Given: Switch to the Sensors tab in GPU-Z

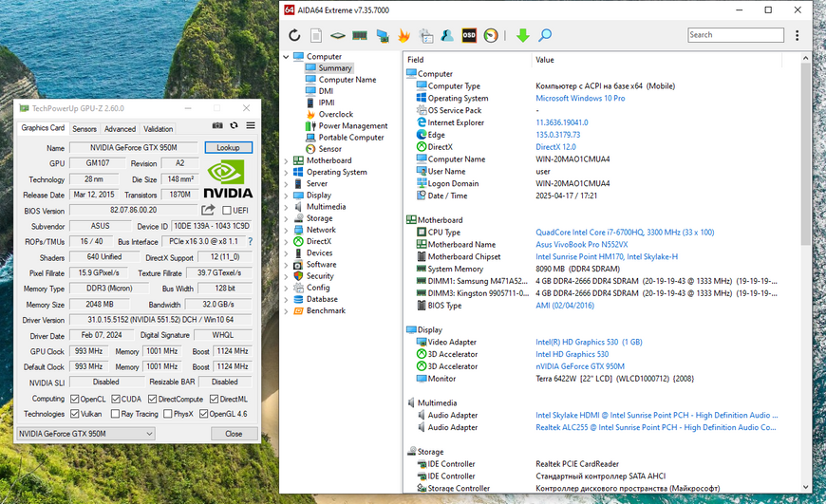Looking at the screenshot, I should (84, 128).
